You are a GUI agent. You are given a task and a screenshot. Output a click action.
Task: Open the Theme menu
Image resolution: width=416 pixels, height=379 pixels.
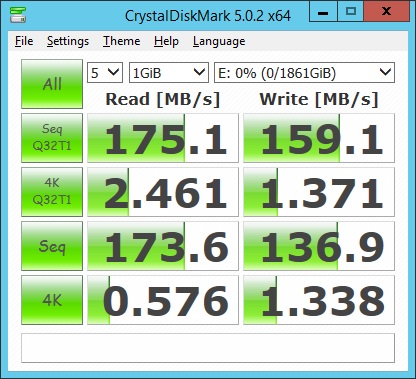[121, 41]
